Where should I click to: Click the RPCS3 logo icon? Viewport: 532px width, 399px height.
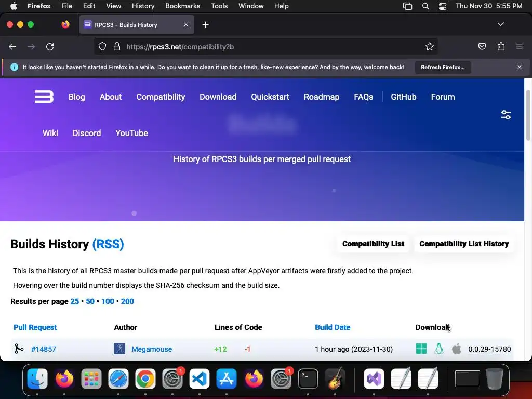(x=44, y=97)
